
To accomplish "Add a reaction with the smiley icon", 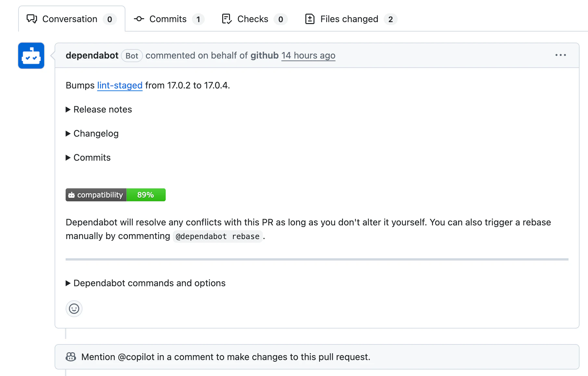I will pyautogui.click(x=74, y=308).
